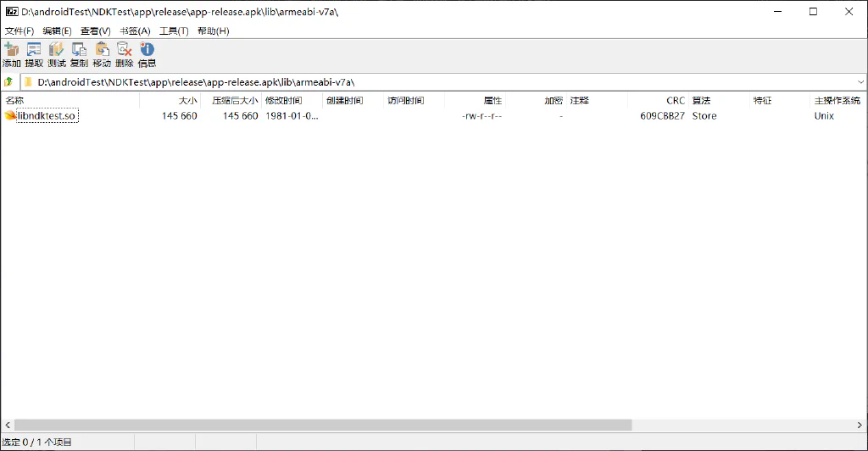
Task: Click the libndktest.so file icon
Action: pyautogui.click(x=10, y=115)
